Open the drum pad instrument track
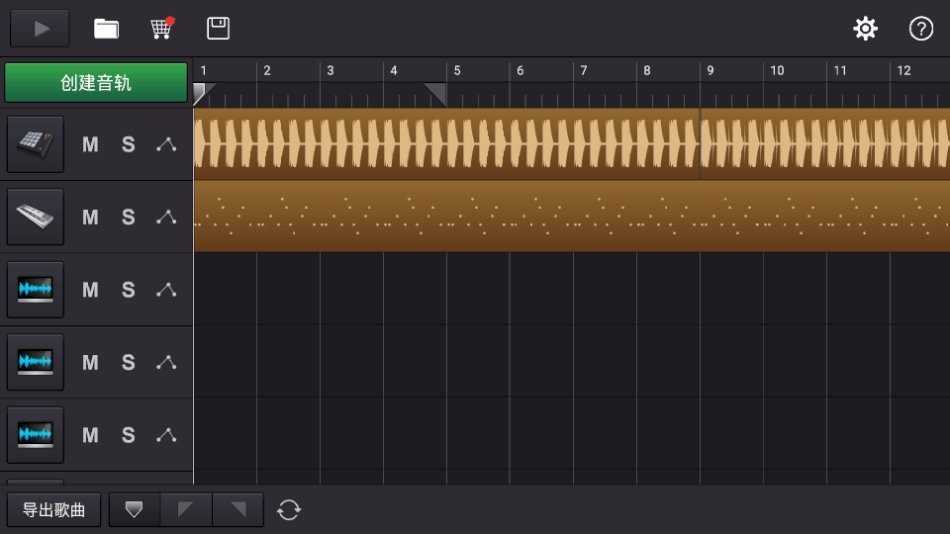 (x=35, y=144)
